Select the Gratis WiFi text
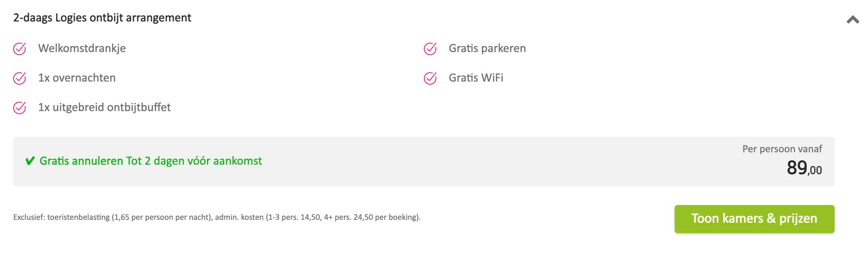This screenshot has width=868, height=254. click(x=476, y=78)
